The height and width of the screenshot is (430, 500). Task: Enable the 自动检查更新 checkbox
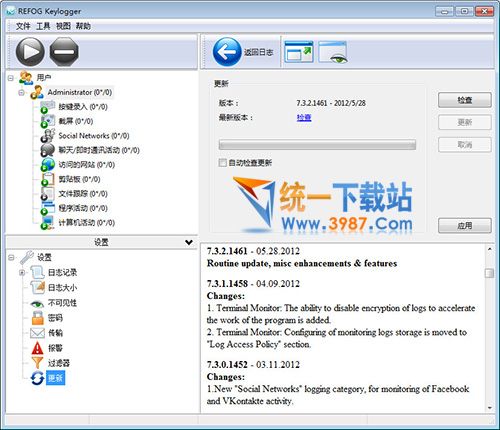[222, 163]
